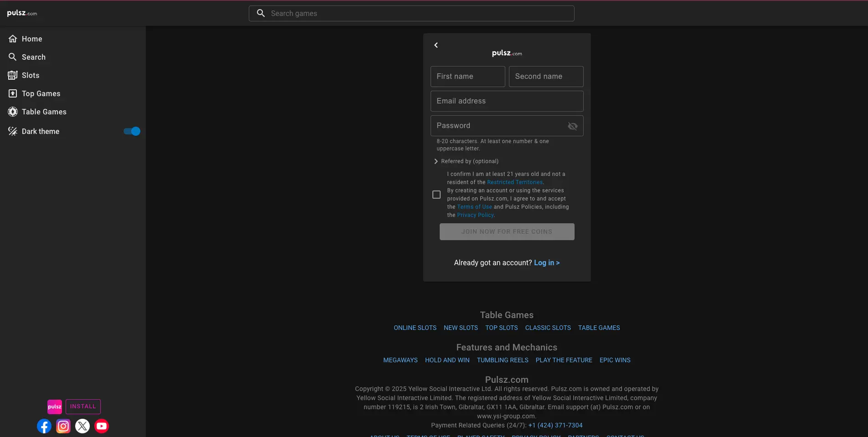Viewport: 868px width, 437px height.
Task: Click the Top Games icon in sidebar
Action: 13,93
